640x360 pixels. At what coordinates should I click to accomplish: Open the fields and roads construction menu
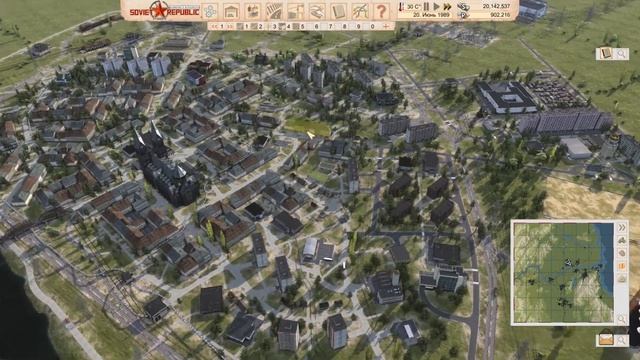click(x=274, y=11)
